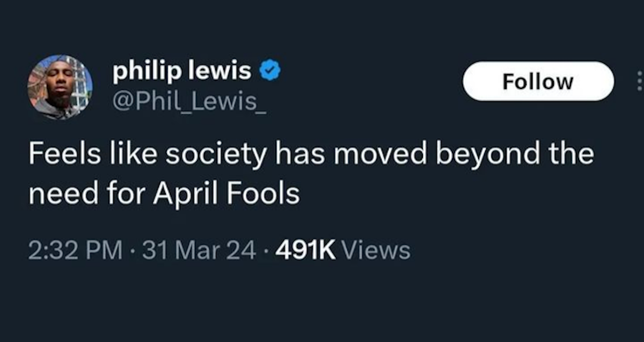Click the blue verified checkmark badge

tap(269, 71)
